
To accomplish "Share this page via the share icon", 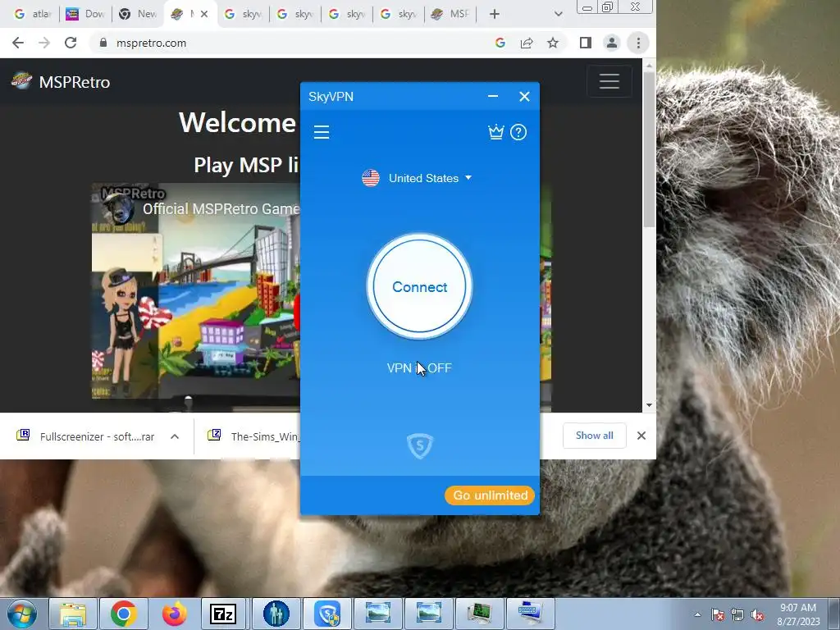I will tap(527, 43).
